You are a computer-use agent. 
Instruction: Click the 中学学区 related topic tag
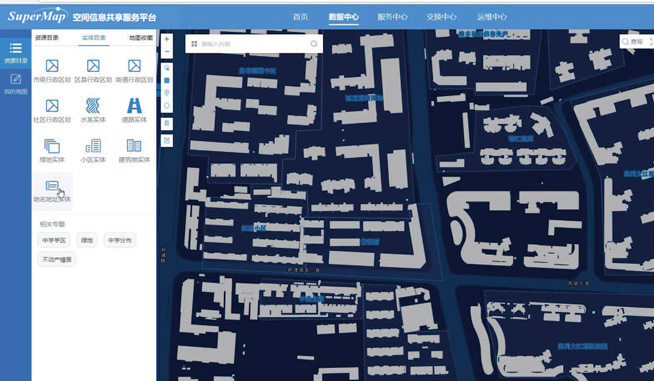coord(54,240)
